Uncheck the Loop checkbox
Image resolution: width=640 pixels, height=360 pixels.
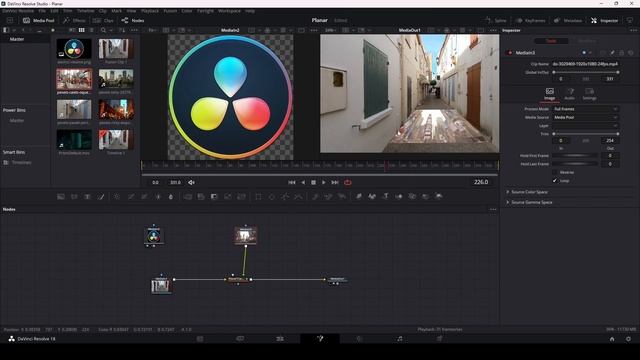555,180
